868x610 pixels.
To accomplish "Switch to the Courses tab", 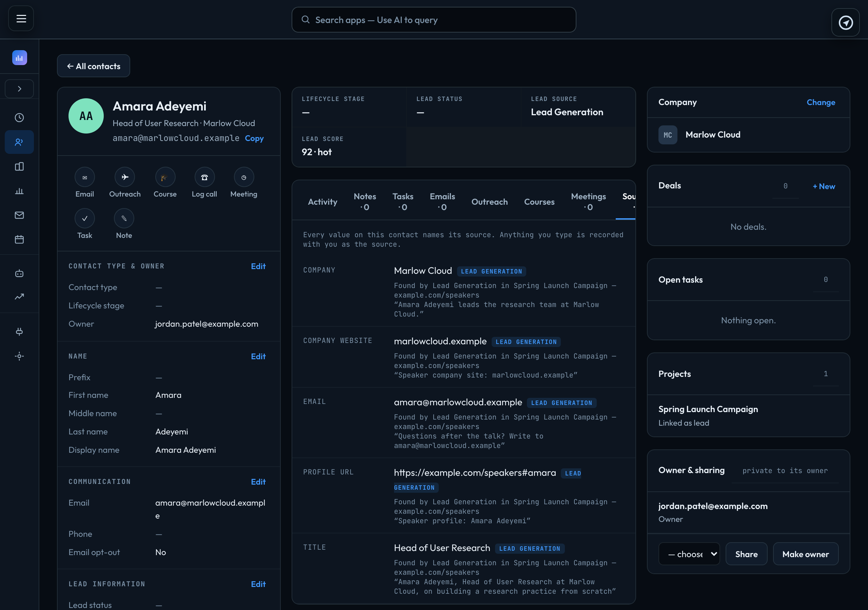I will tap(539, 202).
